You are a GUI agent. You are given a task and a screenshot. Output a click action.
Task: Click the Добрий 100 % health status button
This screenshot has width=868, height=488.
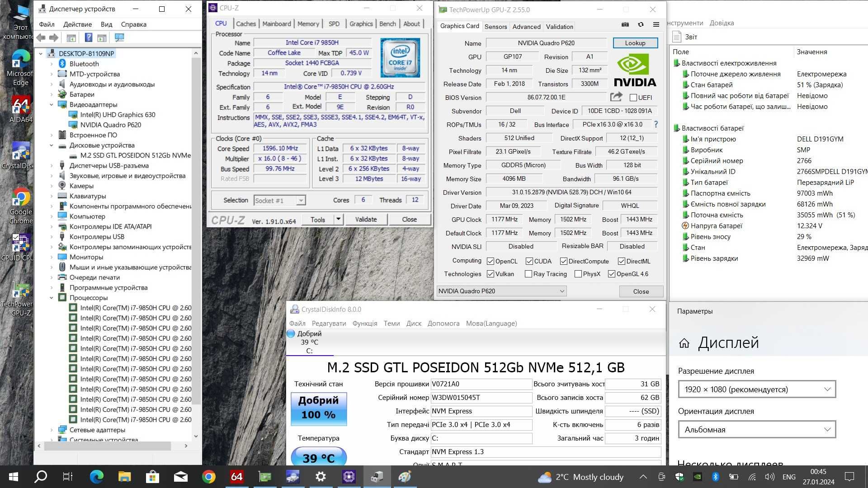coord(318,408)
